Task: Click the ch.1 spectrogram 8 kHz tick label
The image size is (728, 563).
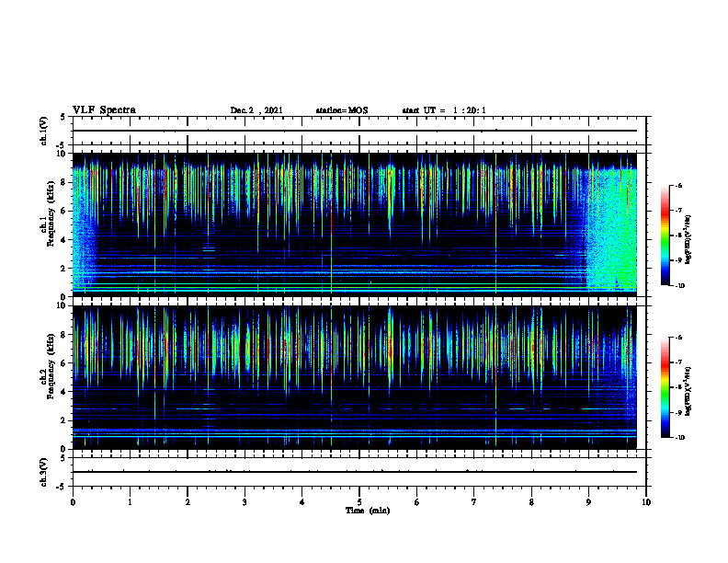Action: pyautogui.click(x=64, y=182)
